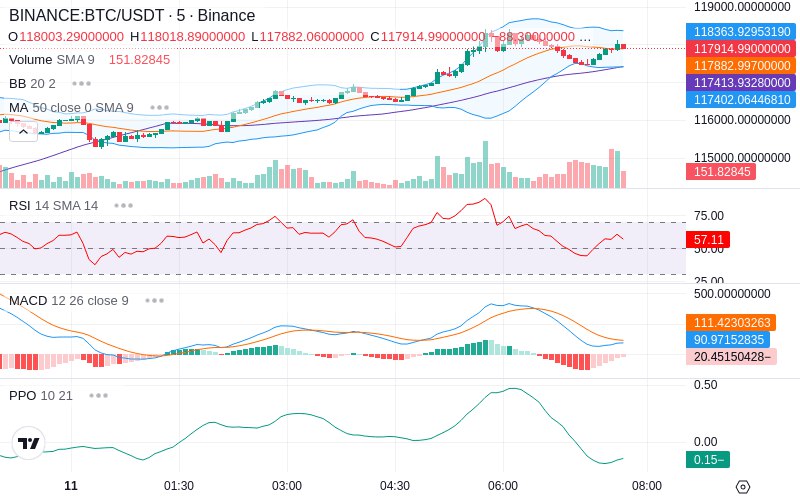Click the 01:30 time axis label

pyautogui.click(x=179, y=486)
